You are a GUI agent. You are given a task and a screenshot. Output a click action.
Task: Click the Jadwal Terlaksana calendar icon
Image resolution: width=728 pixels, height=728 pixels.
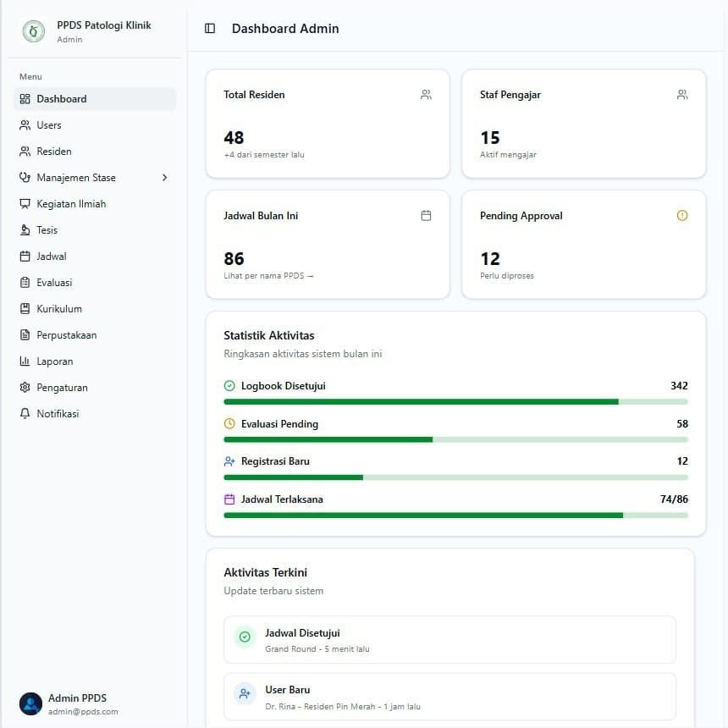[229, 499]
